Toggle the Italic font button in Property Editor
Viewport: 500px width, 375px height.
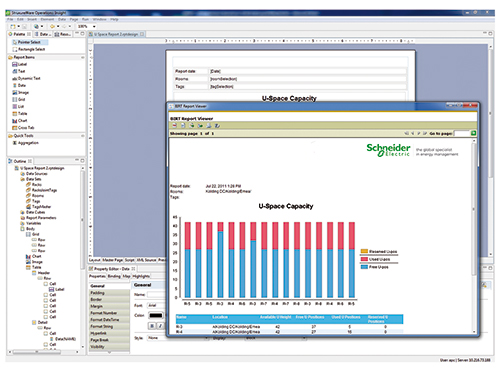coord(160,326)
